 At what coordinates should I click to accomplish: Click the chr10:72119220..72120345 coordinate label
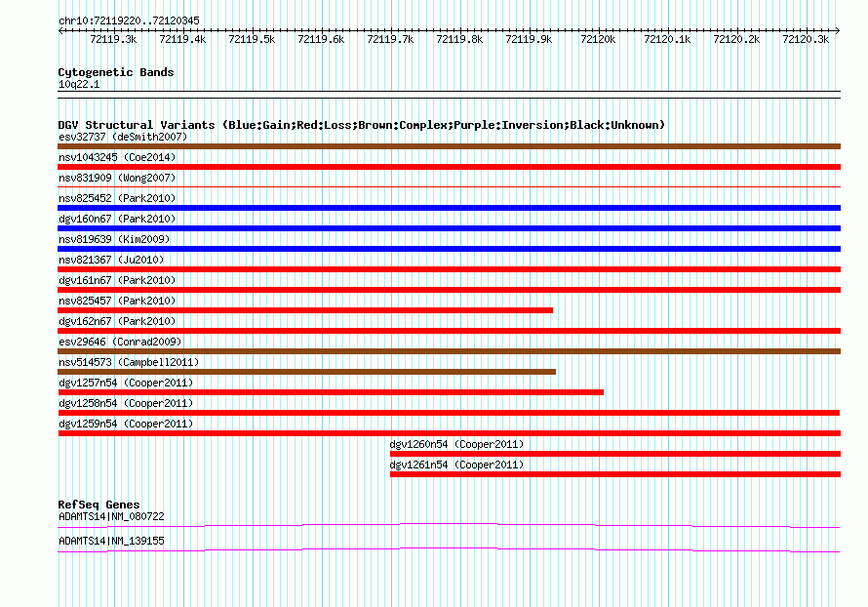tap(129, 21)
